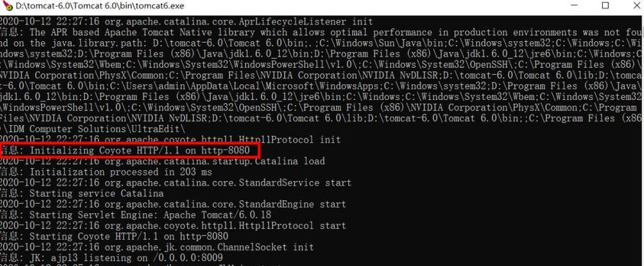This screenshot has height=266, width=644.
Task: Click the APR based Apache Tomcat Native library line
Action: 322,32
